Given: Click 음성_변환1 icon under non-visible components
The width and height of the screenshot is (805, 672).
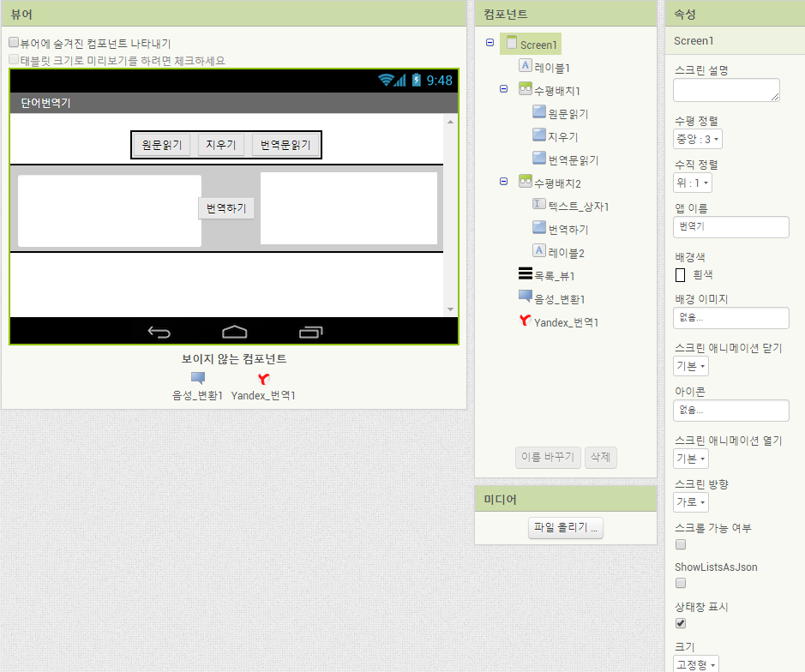Looking at the screenshot, I should (198, 378).
